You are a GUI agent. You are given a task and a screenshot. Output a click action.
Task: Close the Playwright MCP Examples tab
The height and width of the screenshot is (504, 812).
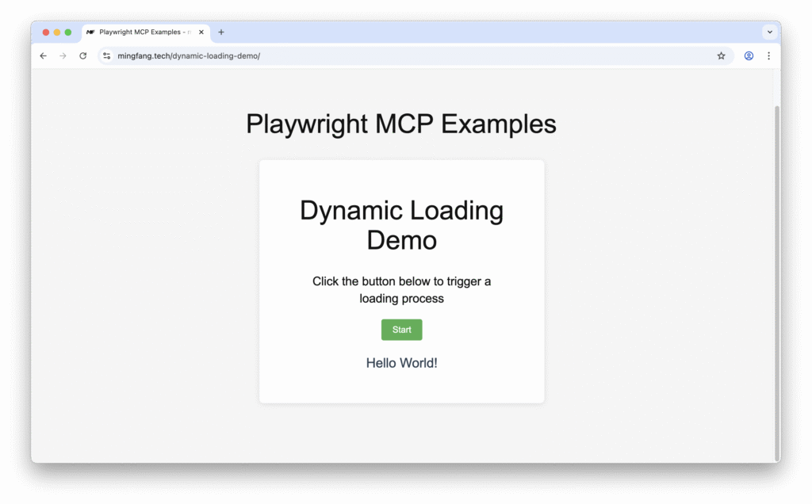201,32
